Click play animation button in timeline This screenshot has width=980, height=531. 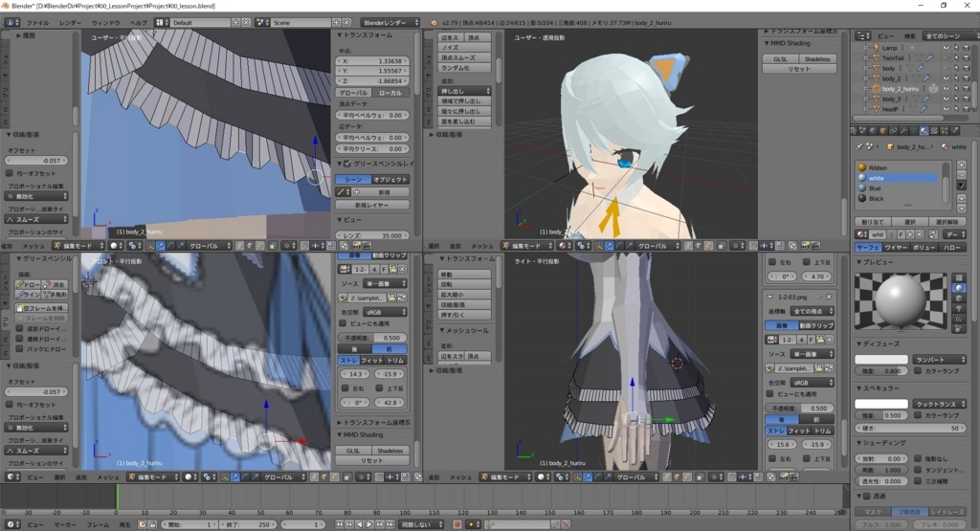(369, 524)
